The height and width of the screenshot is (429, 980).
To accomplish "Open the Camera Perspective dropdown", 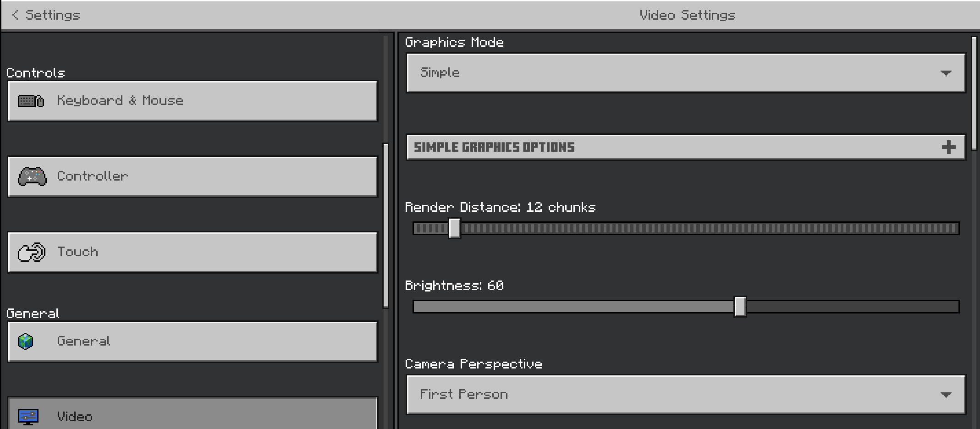I will point(686,395).
